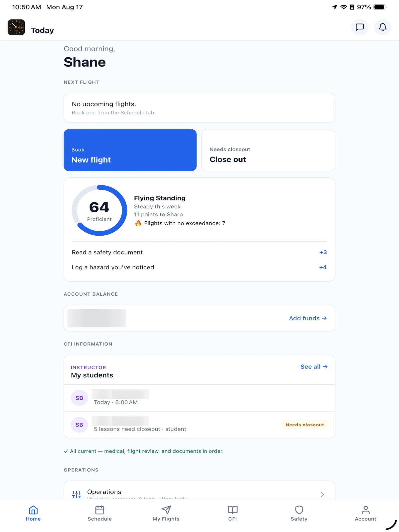Open the Close out card
The image size is (399, 532).
coord(268,150)
